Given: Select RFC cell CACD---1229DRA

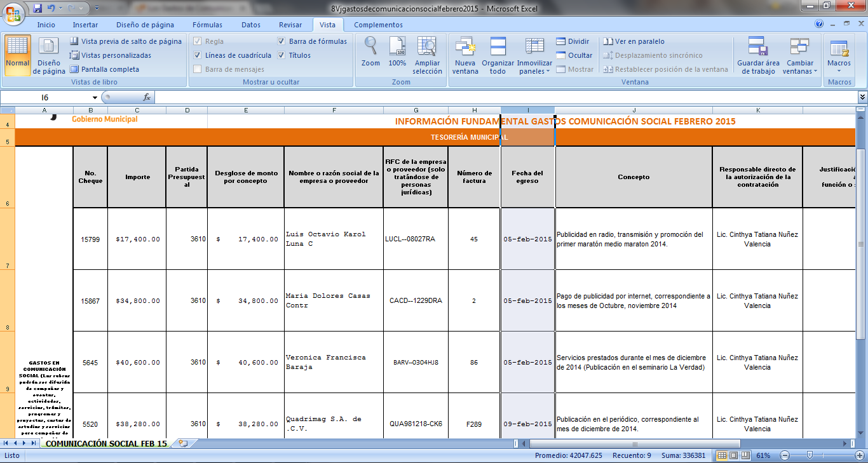Looking at the screenshot, I should pyautogui.click(x=416, y=300).
